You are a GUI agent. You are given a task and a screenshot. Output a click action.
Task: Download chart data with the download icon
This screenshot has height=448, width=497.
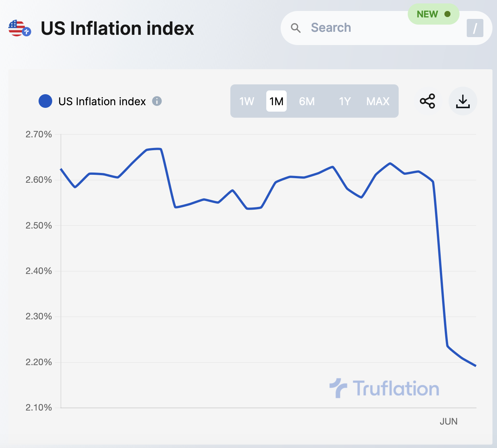[x=463, y=101]
